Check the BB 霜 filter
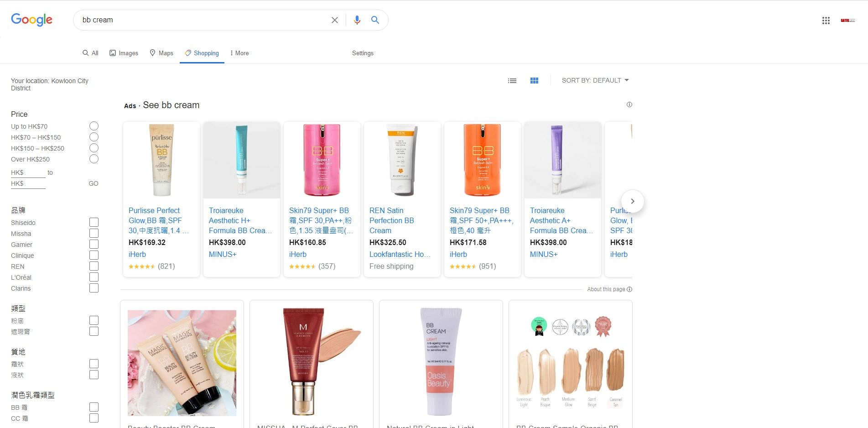868x428 pixels. point(94,407)
